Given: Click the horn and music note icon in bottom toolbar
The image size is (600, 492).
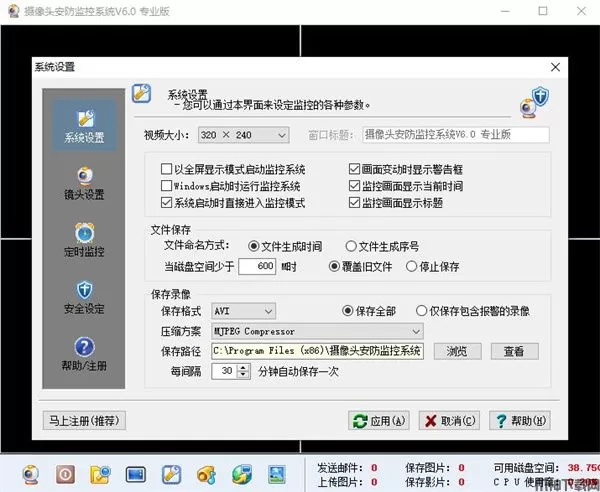Looking at the screenshot, I should tap(207, 475).
